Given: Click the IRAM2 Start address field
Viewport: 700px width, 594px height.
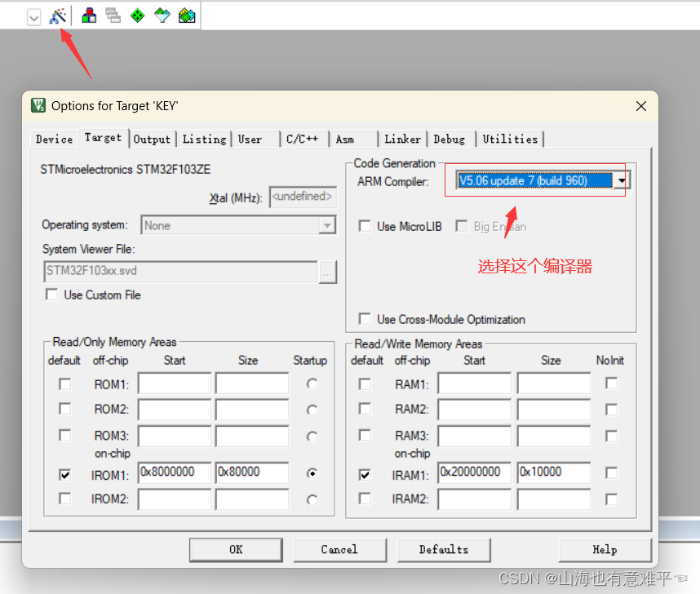Looking at the screenshot, I should [475, 499].
